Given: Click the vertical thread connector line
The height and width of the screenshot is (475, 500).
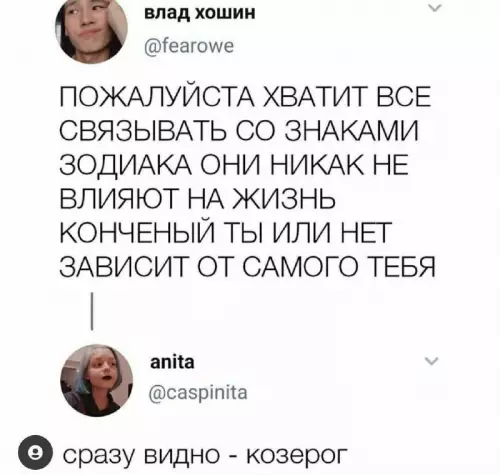Looking at the screenshot, I should (x=92, y=311).
